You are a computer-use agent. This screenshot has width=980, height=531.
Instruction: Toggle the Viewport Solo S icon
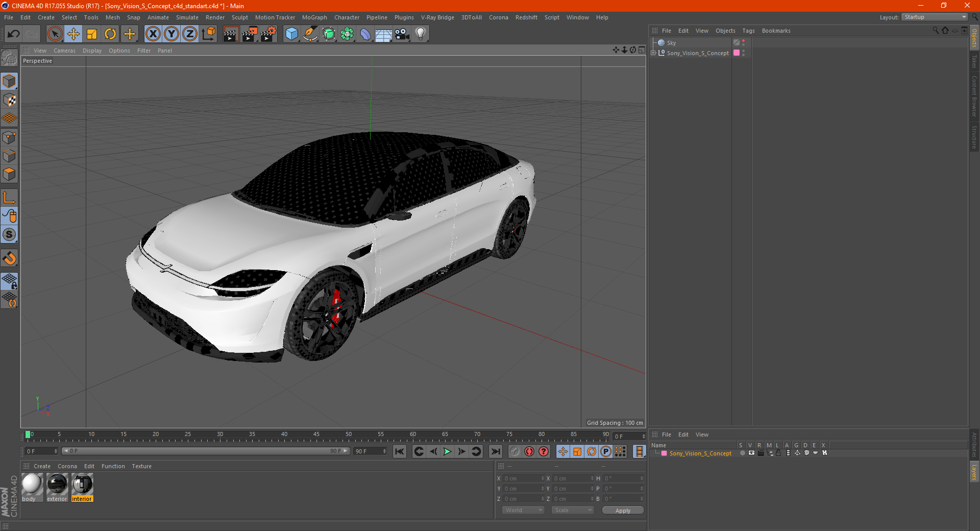(9, 234)
